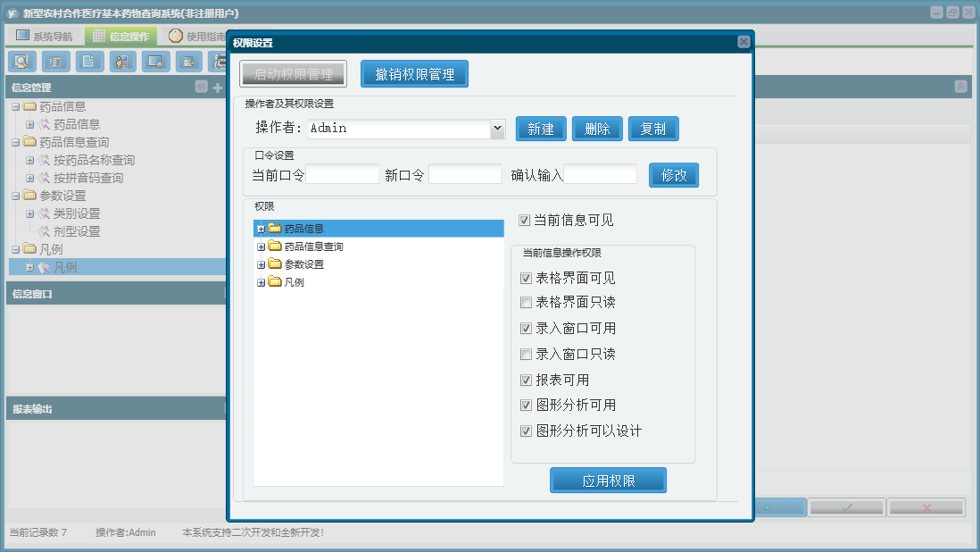The height and width of the screenshot is (552, 980).
Task: Click 当前记录数 7 in the status bar
Action: pyautogui.click(x=37, y=532)
